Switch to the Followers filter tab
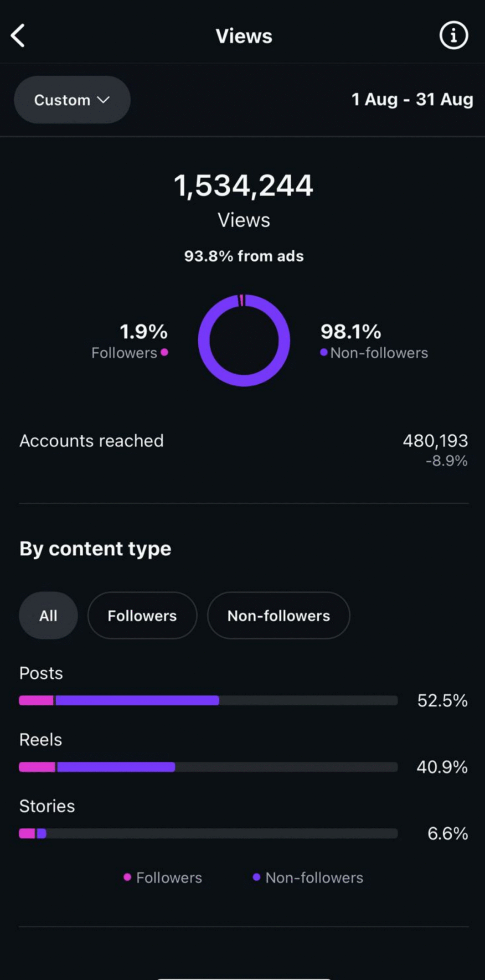The height and width of the screenshot is (980, 485). [x=142, y=615]
